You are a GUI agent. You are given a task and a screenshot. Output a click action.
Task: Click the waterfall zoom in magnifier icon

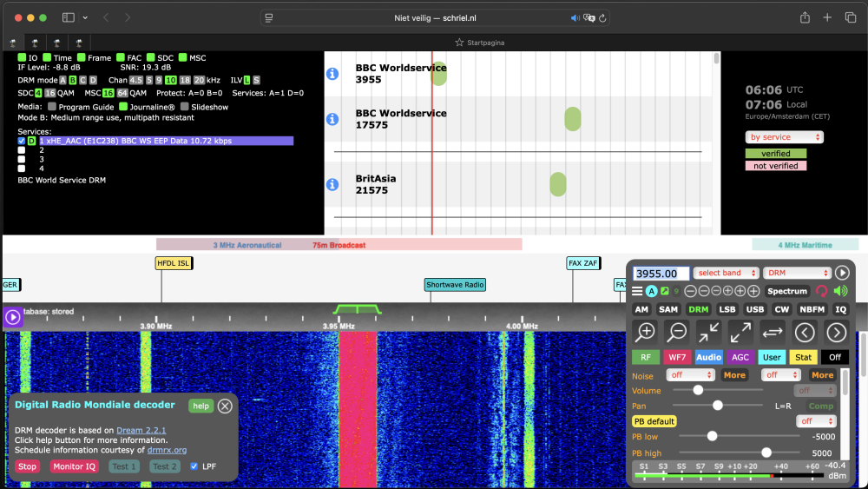click(645, 332)
